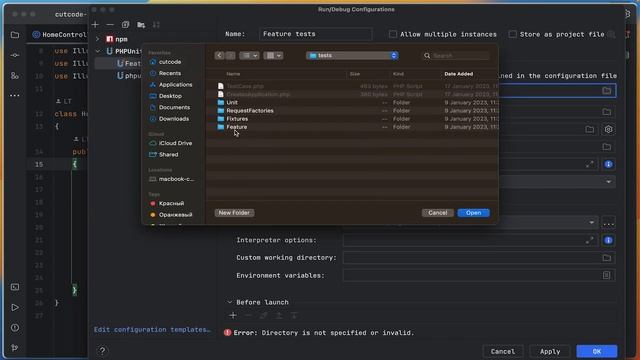This screenshot has height=360, width=640.
Task: Sort by Date Added column header
Action: tap(459, 74)
